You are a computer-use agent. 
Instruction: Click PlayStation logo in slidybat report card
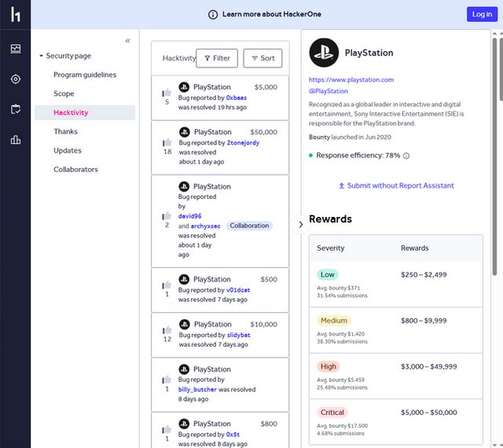[x=185, y=324]
